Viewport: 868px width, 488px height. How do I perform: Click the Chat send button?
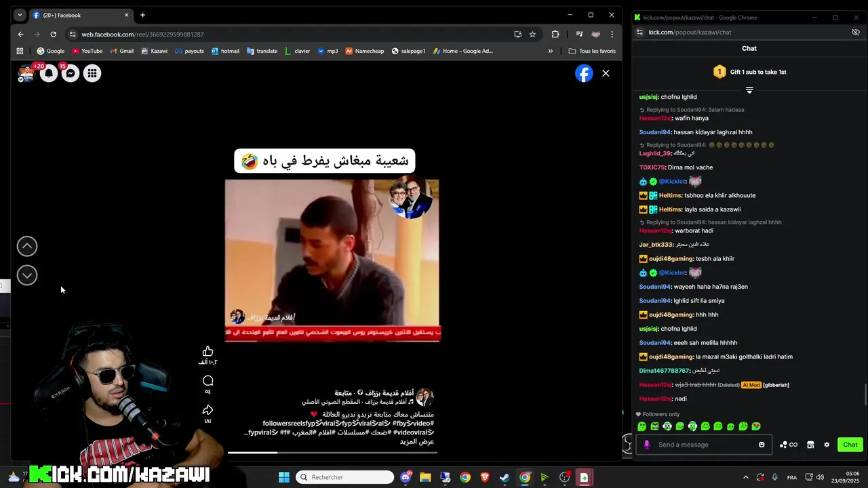point(850,445)
